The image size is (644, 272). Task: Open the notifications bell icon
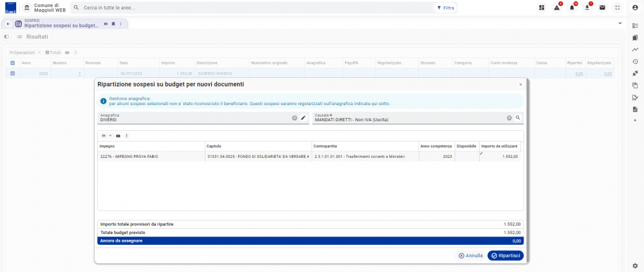[x=572, y=8]
